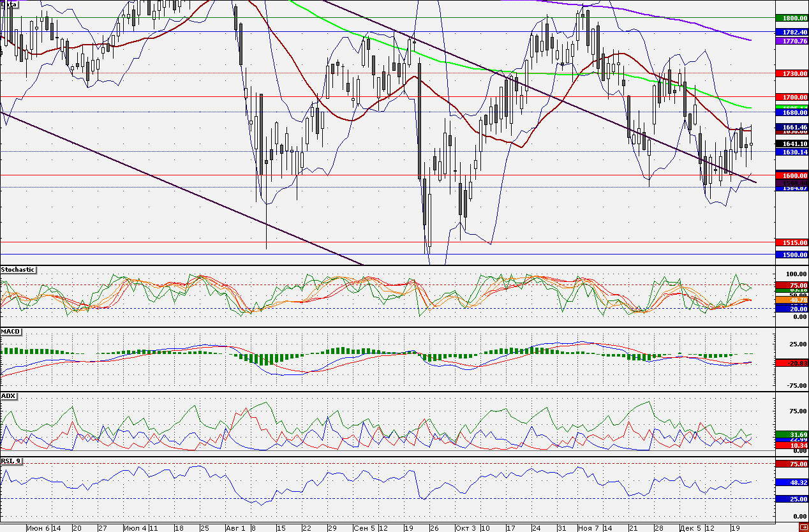Click the black 1641.10 current price tag
The height and width of the screenshot is (532, 809).
790,144
